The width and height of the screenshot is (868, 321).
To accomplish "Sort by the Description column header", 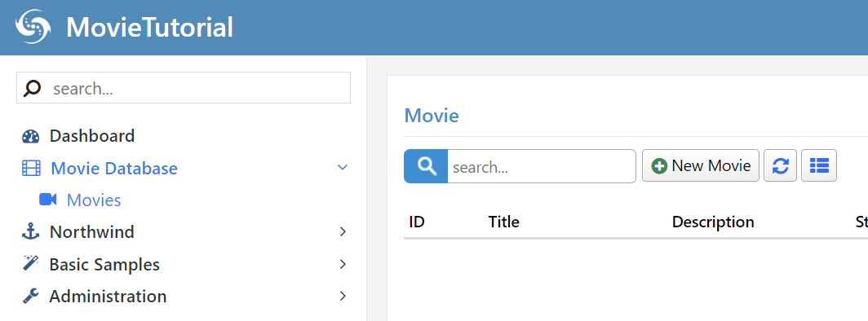I will click(713, 222).
